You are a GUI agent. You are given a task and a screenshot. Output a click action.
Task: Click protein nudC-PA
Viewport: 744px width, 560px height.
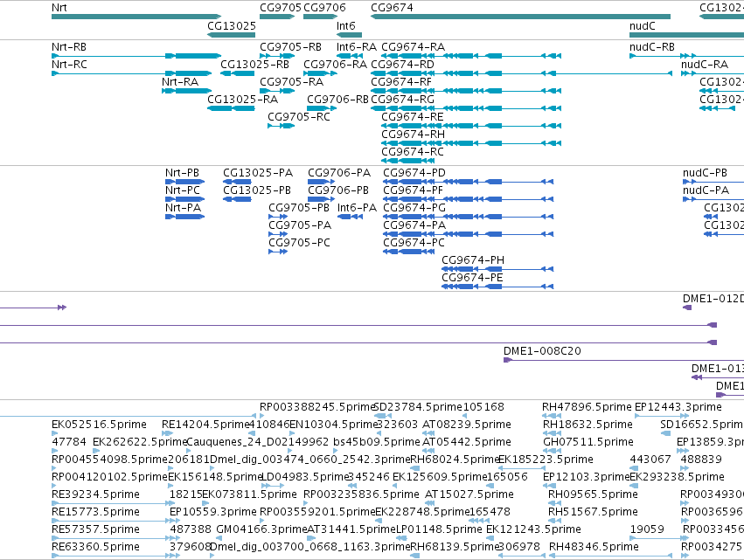(713, 199)
